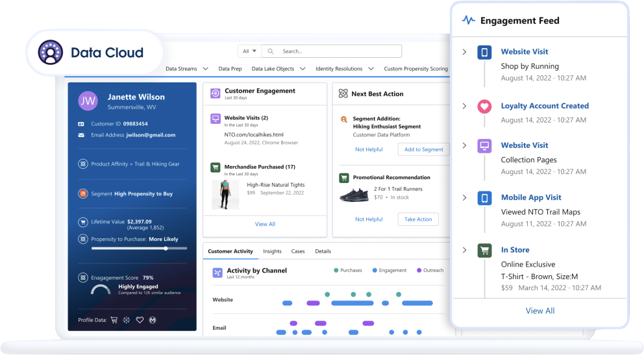Click the Lifetime Value cart icon
The image size is (644, 355).
tap(83, 222)
